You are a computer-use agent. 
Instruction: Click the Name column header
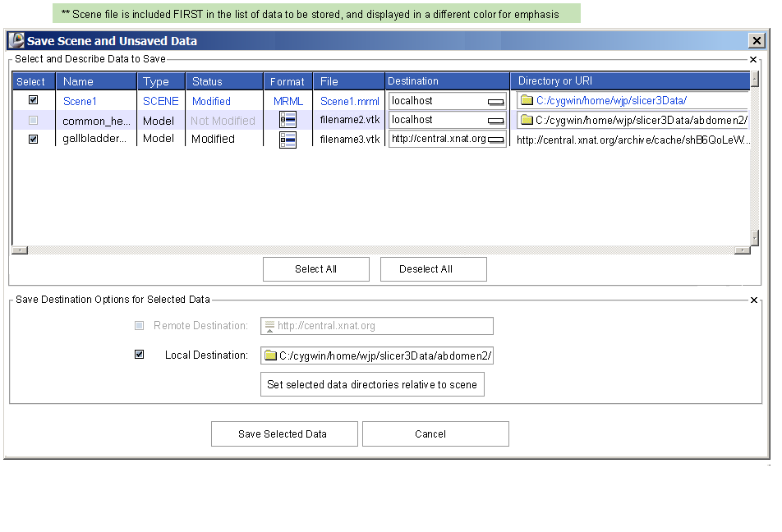click(96, 81)
